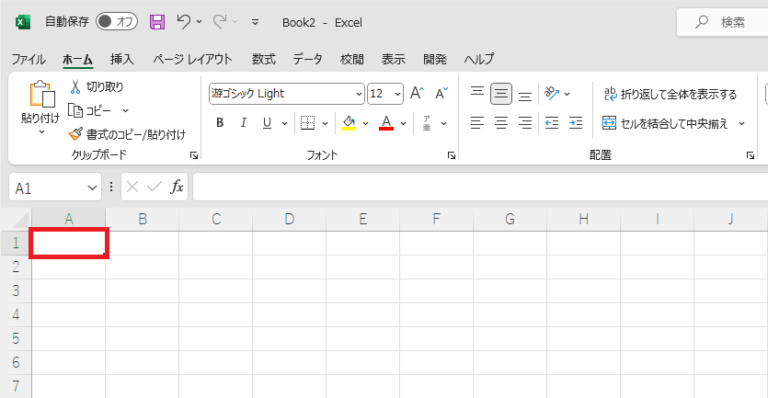Click the Name Box showing A1

pos(55,187)
